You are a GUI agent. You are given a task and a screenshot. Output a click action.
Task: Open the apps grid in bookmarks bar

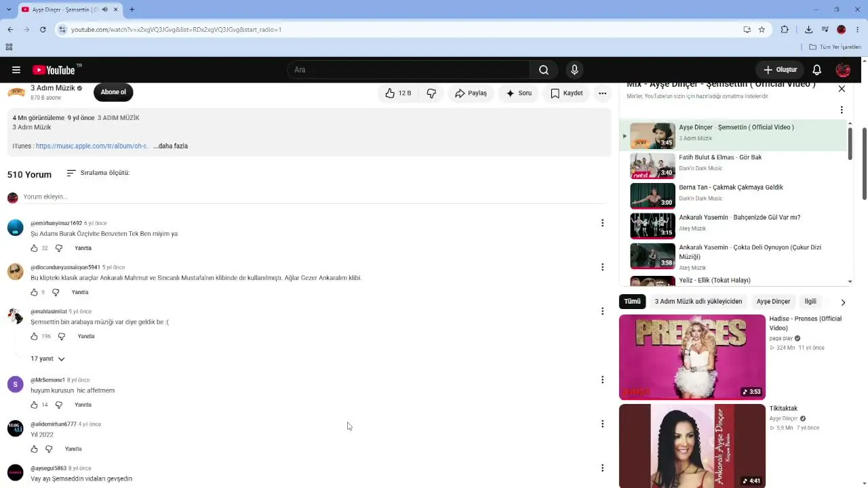pos(9,47)
